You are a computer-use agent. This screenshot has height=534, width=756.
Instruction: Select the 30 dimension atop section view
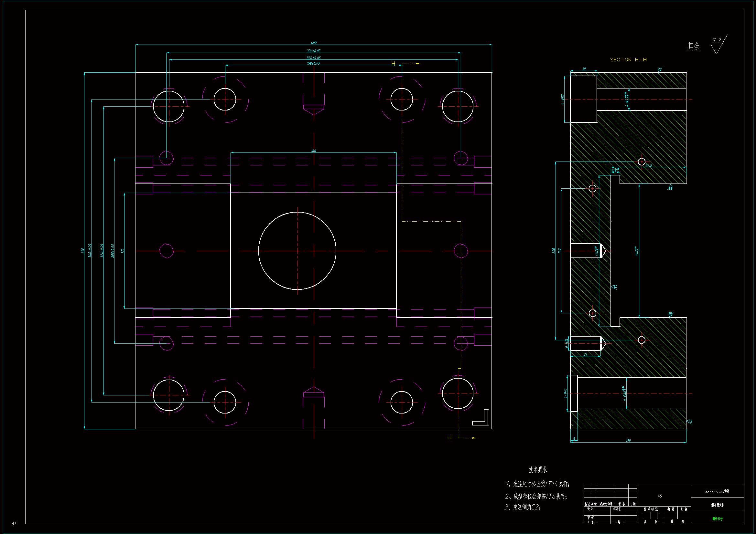tap(584, 69)
